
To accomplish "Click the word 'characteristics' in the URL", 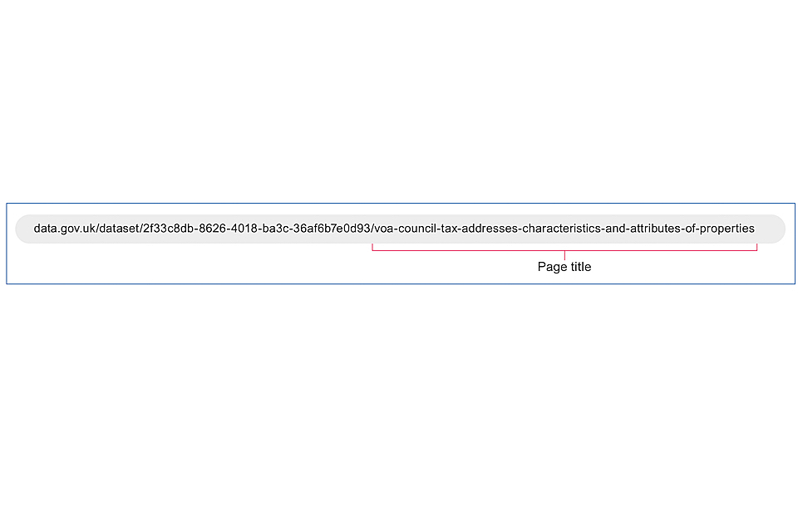I will pos(561,229).
